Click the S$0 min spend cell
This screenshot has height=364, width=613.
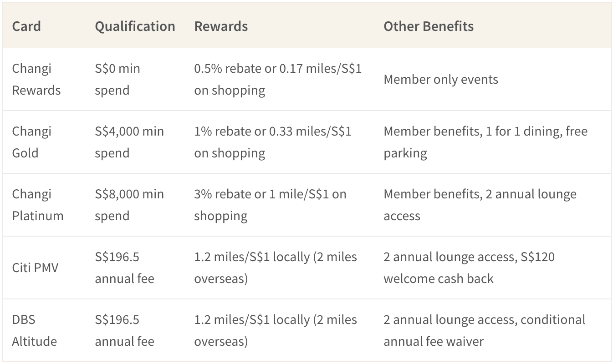coord(117,79)
